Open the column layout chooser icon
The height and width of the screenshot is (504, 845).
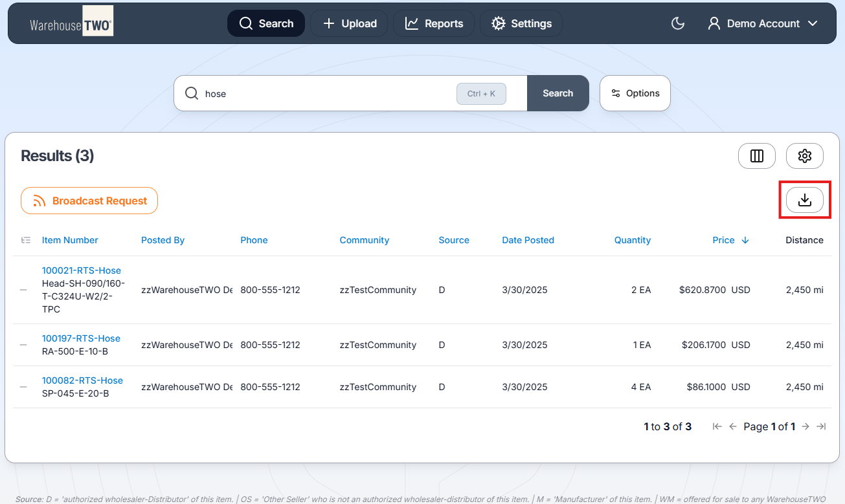[x=756, y=156]
